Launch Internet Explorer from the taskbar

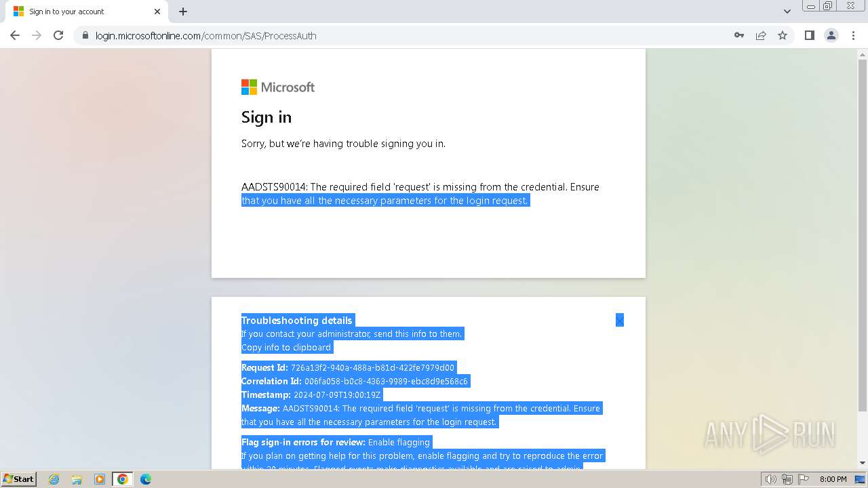[54, 479]
